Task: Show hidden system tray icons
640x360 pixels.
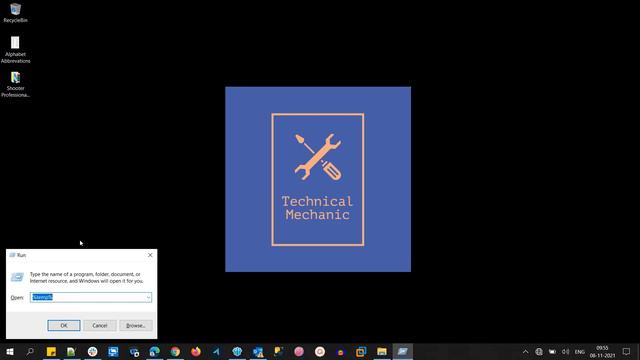Action: (526, 351)
